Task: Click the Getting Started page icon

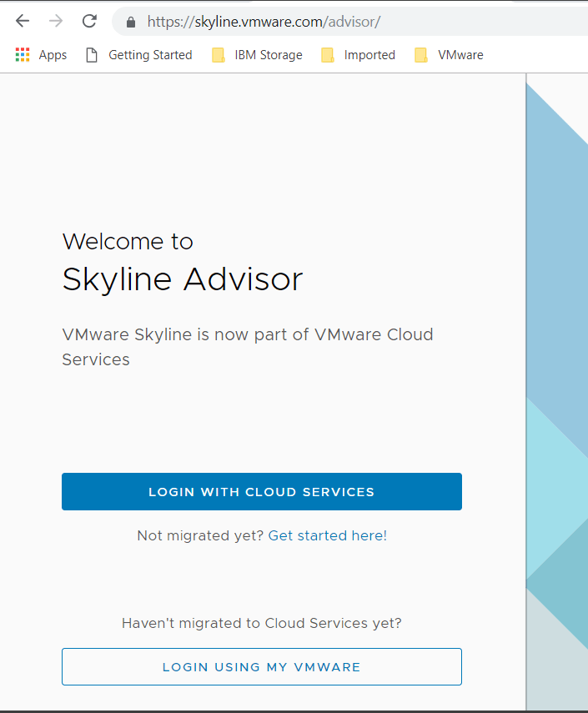Action: pos(92,55)
